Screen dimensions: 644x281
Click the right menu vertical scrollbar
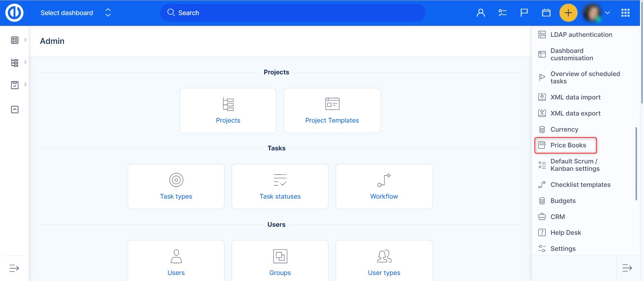(636, 163)
